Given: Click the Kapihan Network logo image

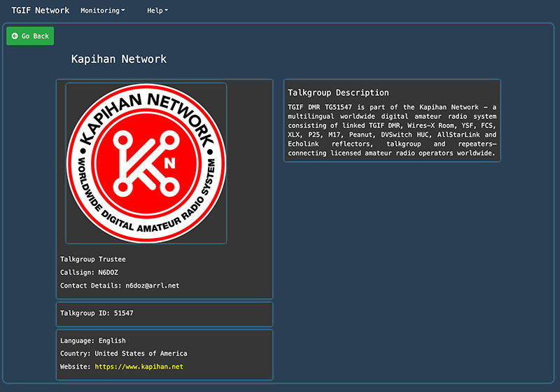Looking at the screenshot, I should [x=146, y=163].
